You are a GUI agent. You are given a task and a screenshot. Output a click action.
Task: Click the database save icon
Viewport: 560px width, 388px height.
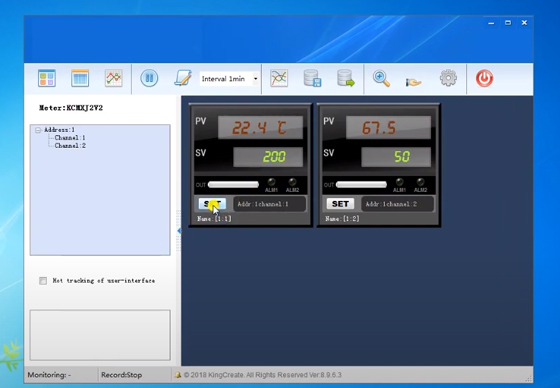point(312,78)
